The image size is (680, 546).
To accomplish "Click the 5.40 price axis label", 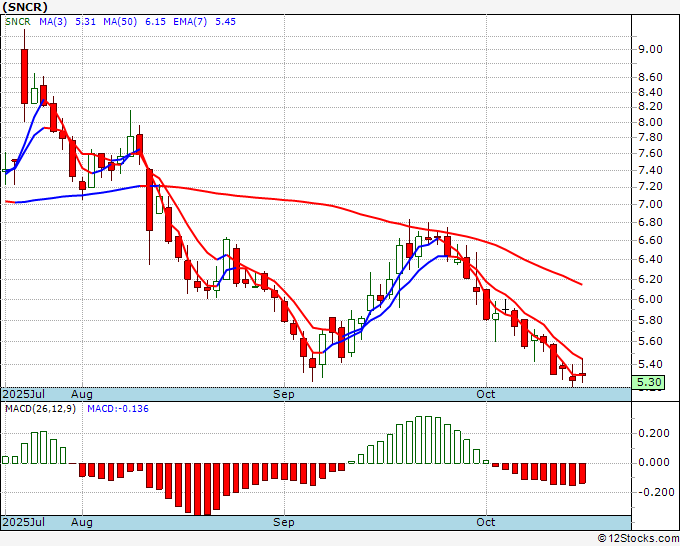I will click(x=650, y=364).
